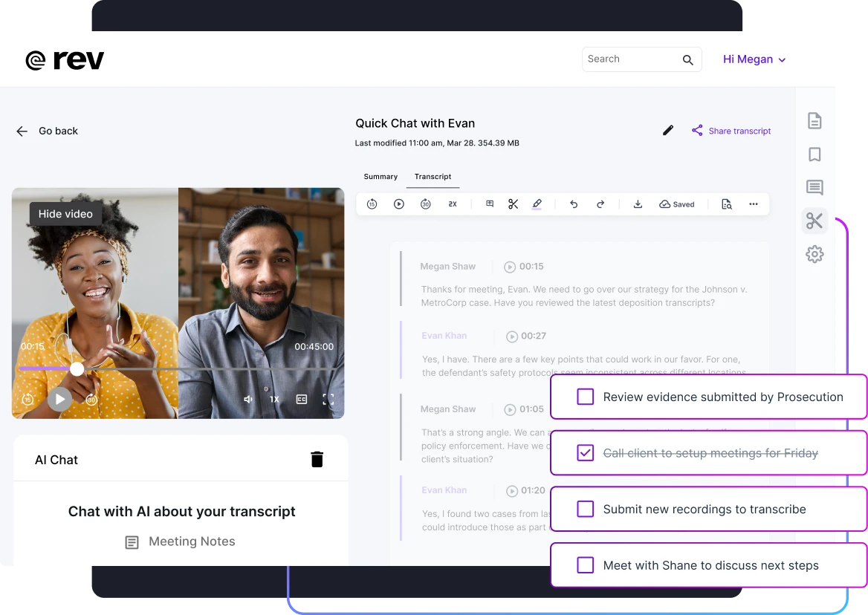Open the more options ellipsis menu
This screenshot has width=868, height=615.
pyautogui.click(x=754, y=204)
